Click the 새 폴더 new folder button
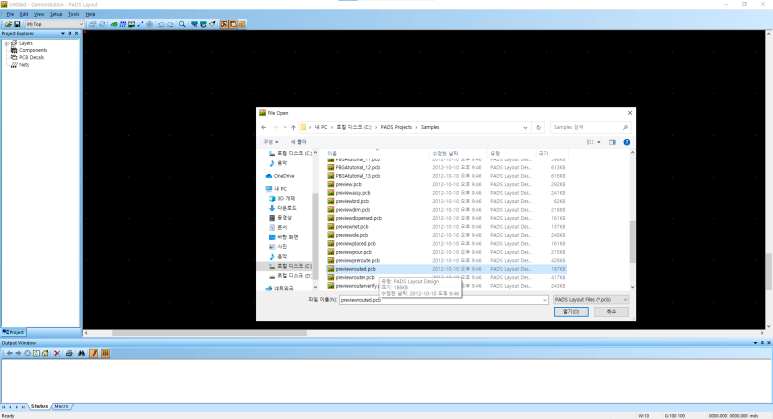Image resolution: width=773 pixels, height=419 pixels. click(298, 142)
